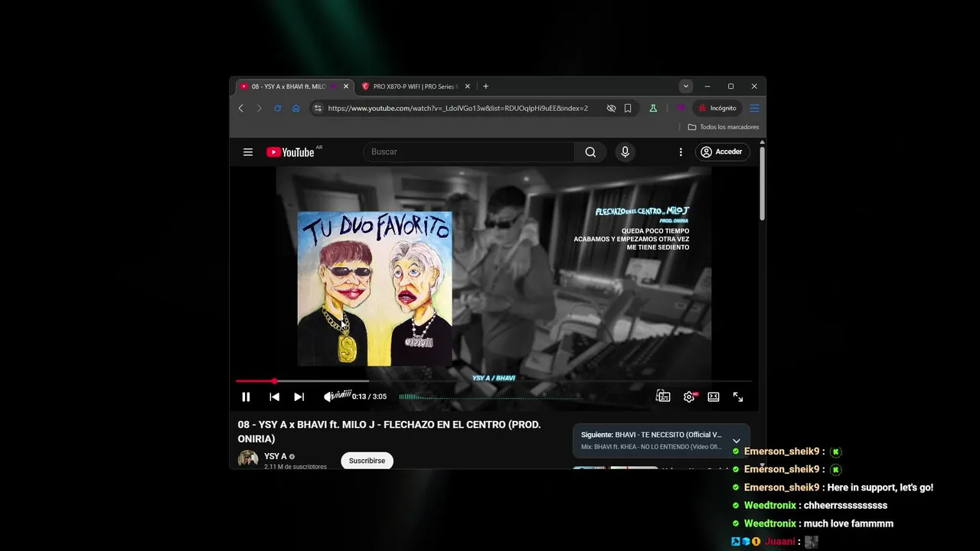Screen dimensions: 980x551
Task: Click the YouTube URL address bar
Action: pyautogui.click(x=458, y=108)
